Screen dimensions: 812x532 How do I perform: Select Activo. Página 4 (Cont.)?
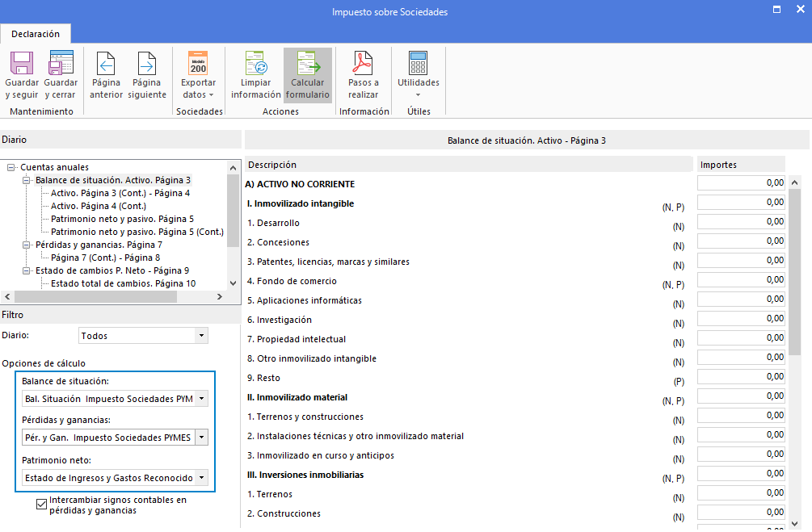99,206
